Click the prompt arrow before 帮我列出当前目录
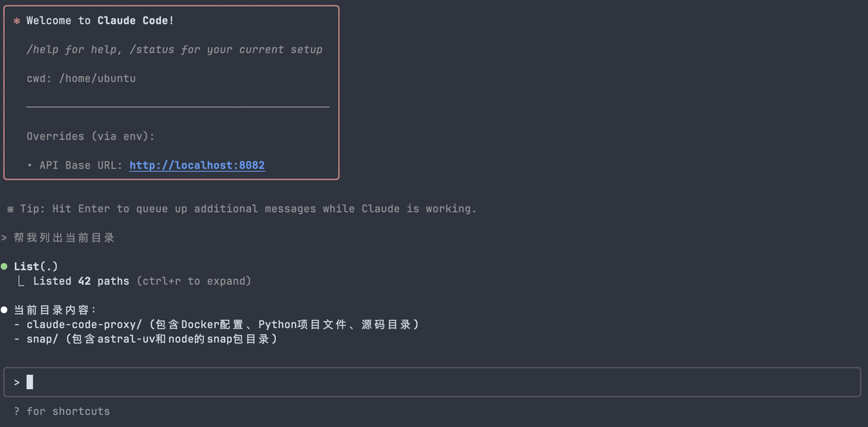Screen dimensions: 868x427 tap(4, 238)
